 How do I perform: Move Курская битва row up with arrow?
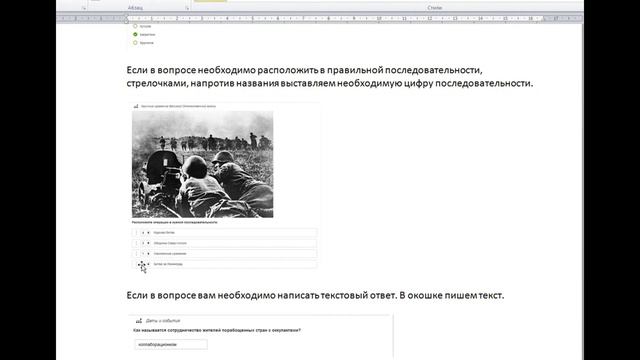[x=143, y=233]
